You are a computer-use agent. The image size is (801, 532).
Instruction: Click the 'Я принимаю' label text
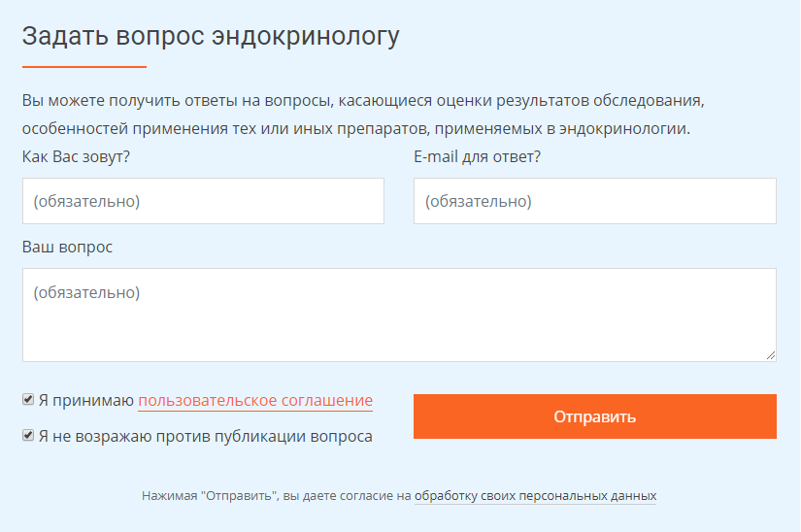(86, 401)
